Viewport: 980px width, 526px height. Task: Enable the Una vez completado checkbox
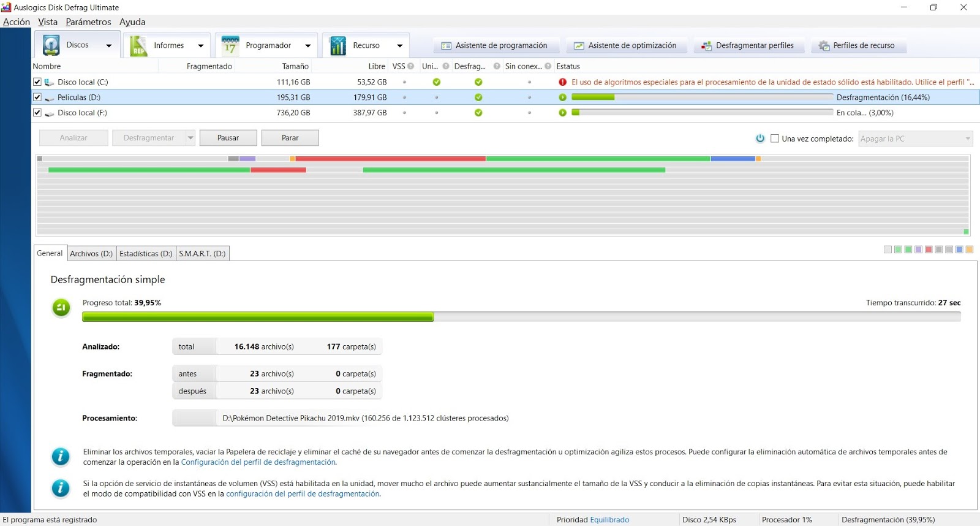(775, 139)
